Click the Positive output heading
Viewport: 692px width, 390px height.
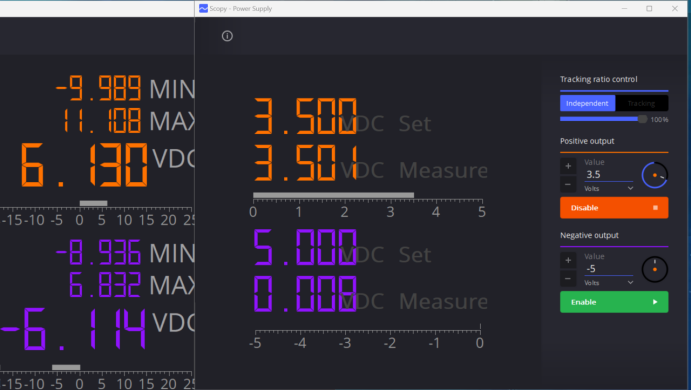coord(587,141)
